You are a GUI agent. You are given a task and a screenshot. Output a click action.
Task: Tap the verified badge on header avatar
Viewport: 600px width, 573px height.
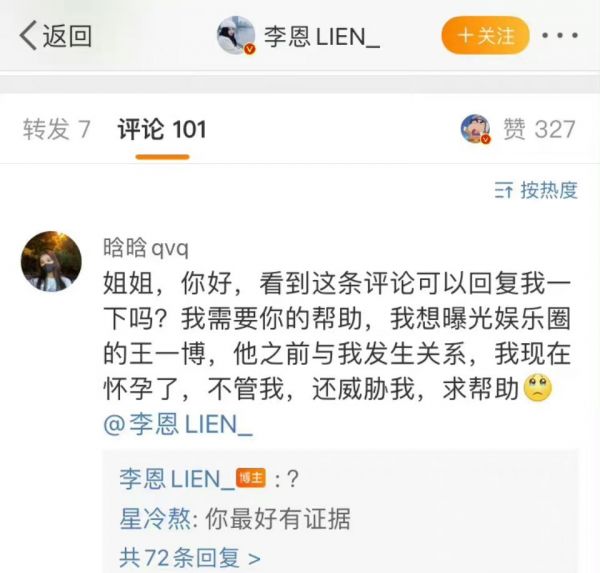pyautogui.click(x=250, y=49)
